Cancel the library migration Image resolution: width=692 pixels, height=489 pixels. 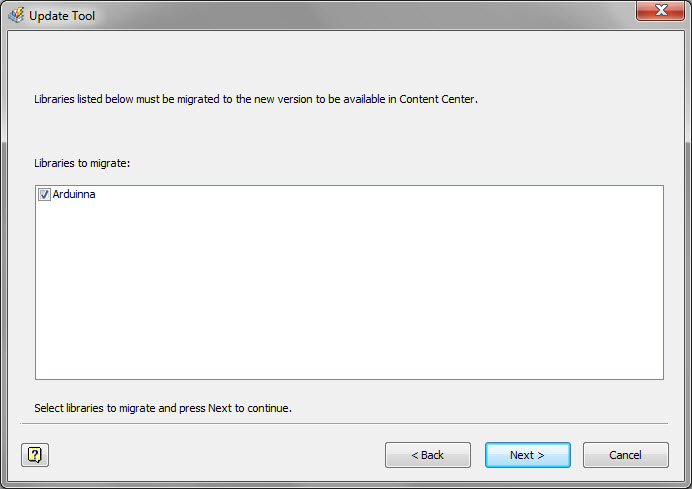tap(625, 455)
